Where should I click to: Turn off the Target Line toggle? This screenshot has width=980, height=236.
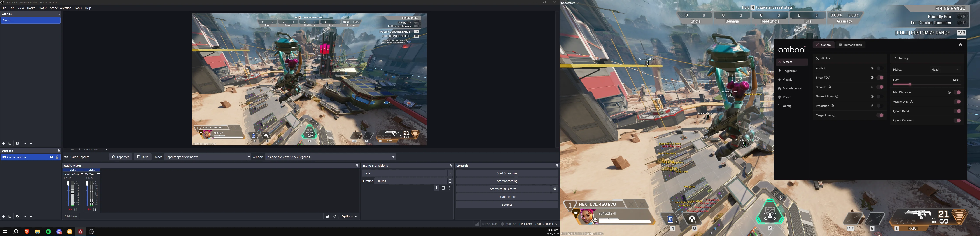tap(880, 115)
